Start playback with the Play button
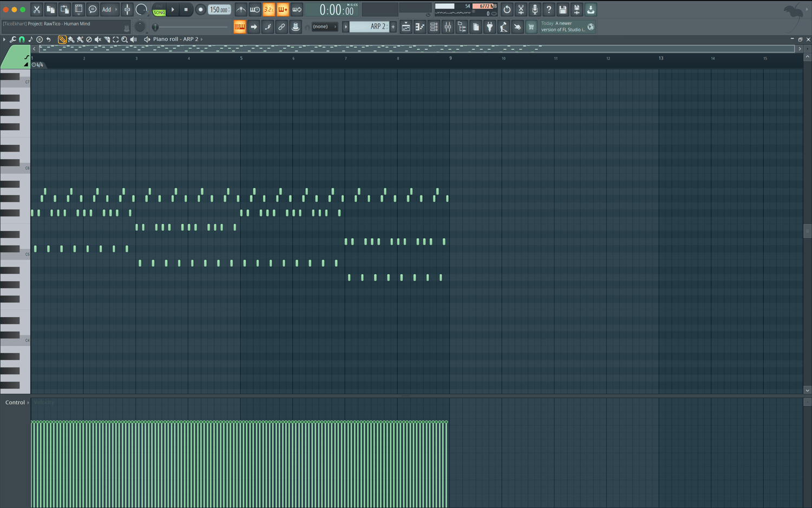The height and width of the screenshot is (508, 812). (173, 10)
